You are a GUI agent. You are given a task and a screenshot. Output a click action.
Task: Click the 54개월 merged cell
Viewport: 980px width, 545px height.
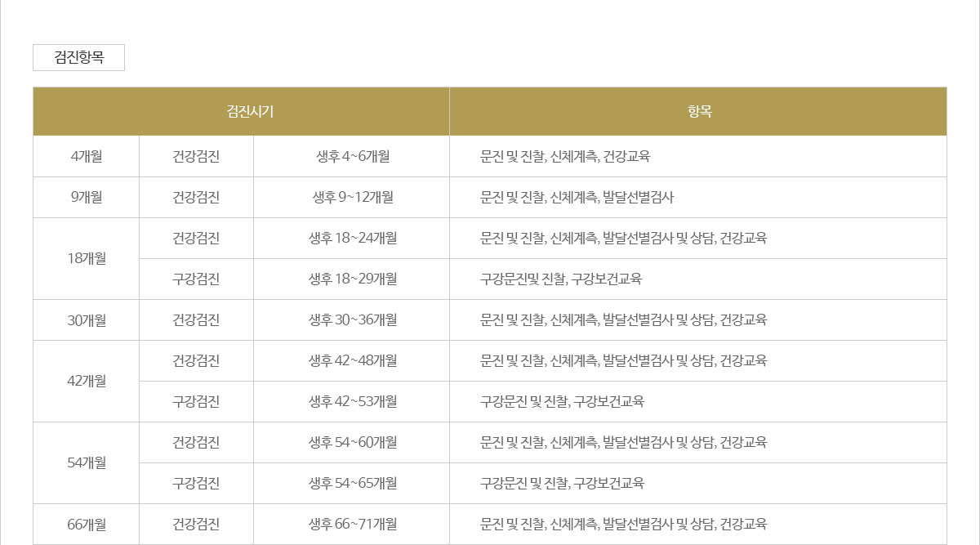86,463
